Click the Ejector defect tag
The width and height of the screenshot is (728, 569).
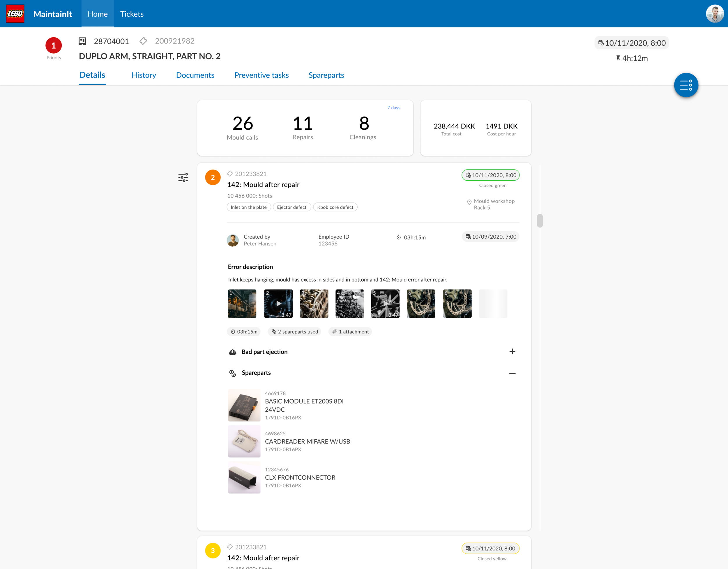[292, 207]
